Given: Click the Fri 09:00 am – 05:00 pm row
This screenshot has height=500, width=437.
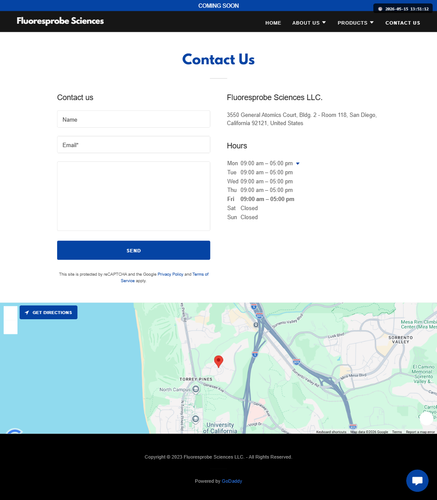Looking at the screenshot, I should pyautogui.click(x=261, y=199).
